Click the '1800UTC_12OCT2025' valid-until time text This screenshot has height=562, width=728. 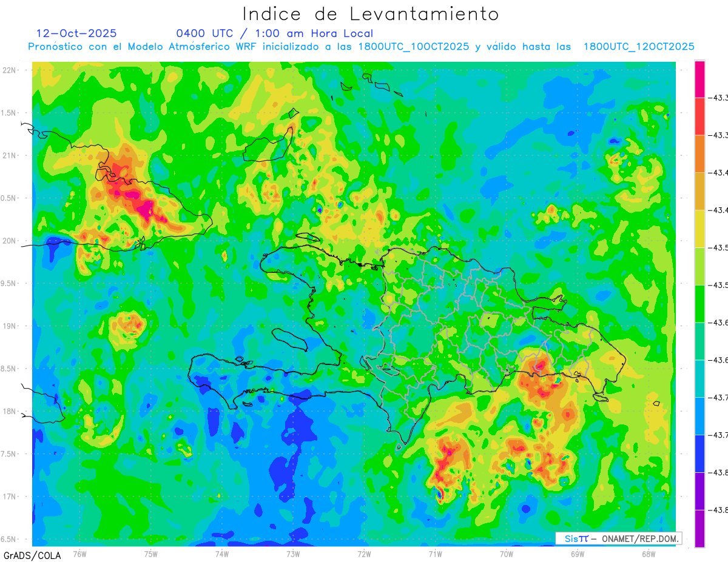pos(639,47)
